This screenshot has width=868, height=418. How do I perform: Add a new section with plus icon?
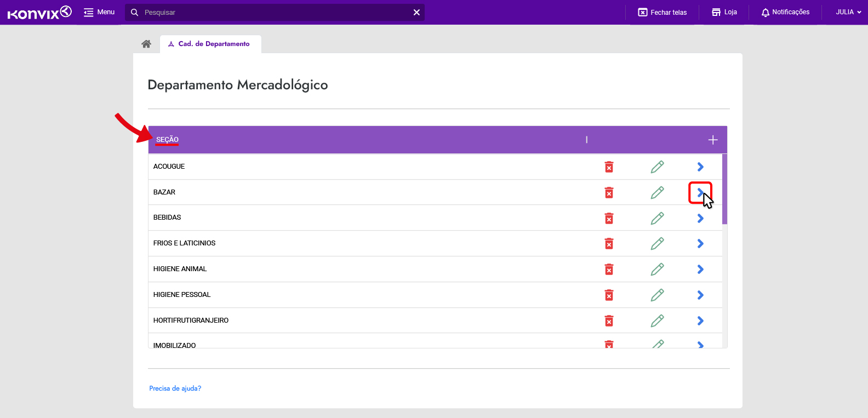[713, 140]
